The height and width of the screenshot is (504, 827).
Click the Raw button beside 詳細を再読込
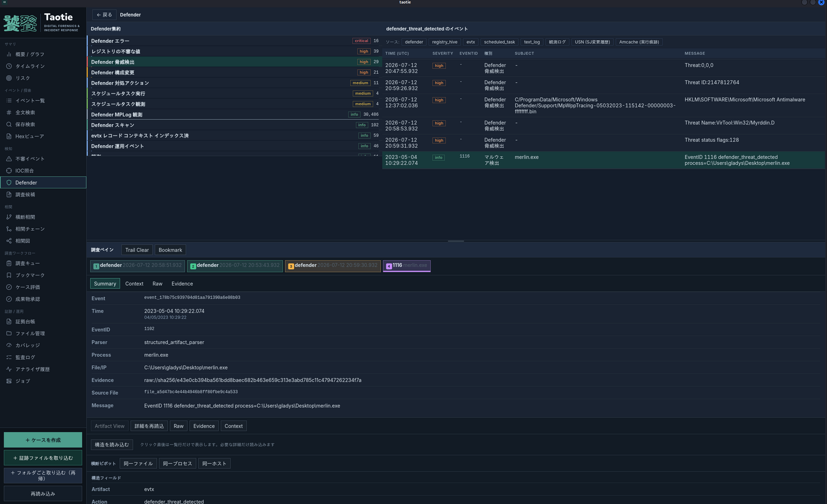click(179, 426)
